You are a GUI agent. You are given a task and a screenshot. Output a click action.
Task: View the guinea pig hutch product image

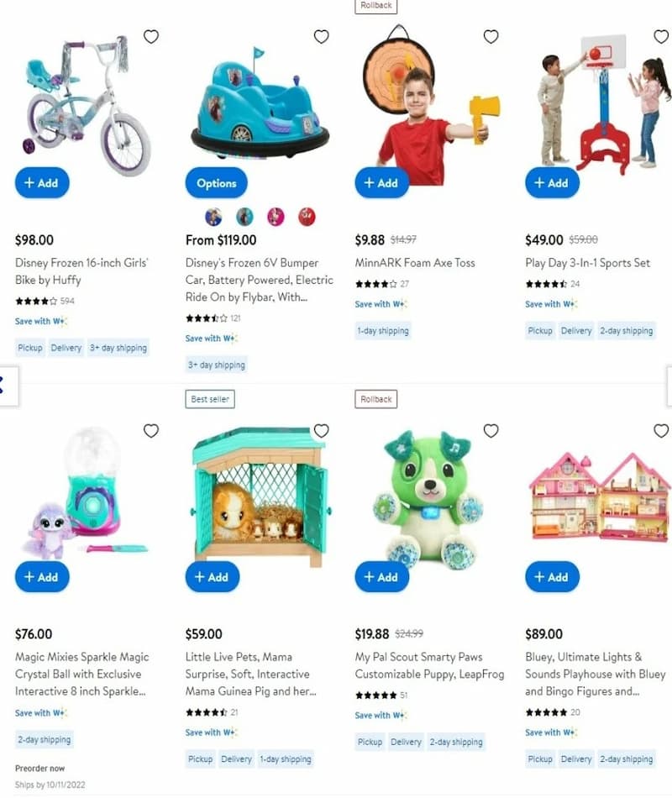(260, 496)
